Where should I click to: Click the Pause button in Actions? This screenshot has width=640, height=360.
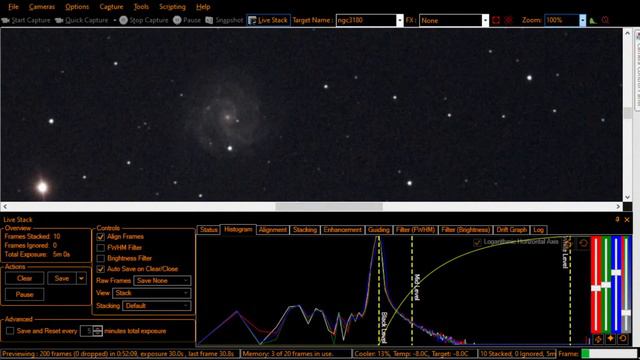click(24, 294)
